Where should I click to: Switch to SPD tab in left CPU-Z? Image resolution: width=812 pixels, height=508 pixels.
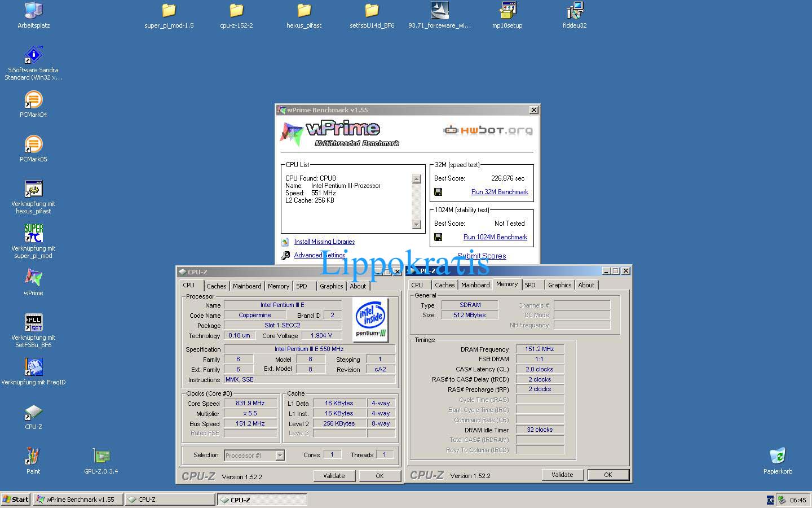pos(302,286)
